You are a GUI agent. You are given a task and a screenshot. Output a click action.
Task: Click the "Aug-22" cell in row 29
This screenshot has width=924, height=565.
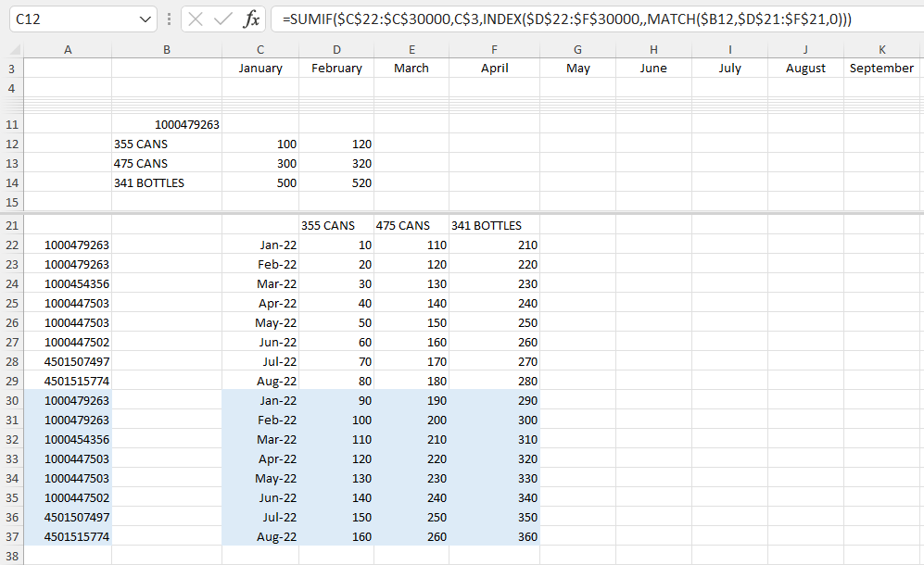(260, 381)
